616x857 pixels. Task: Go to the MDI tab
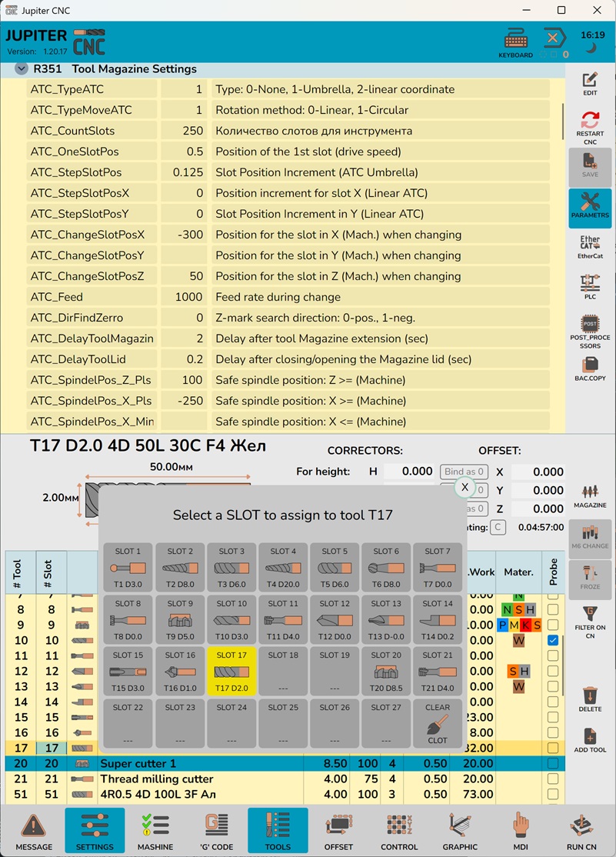521,830
